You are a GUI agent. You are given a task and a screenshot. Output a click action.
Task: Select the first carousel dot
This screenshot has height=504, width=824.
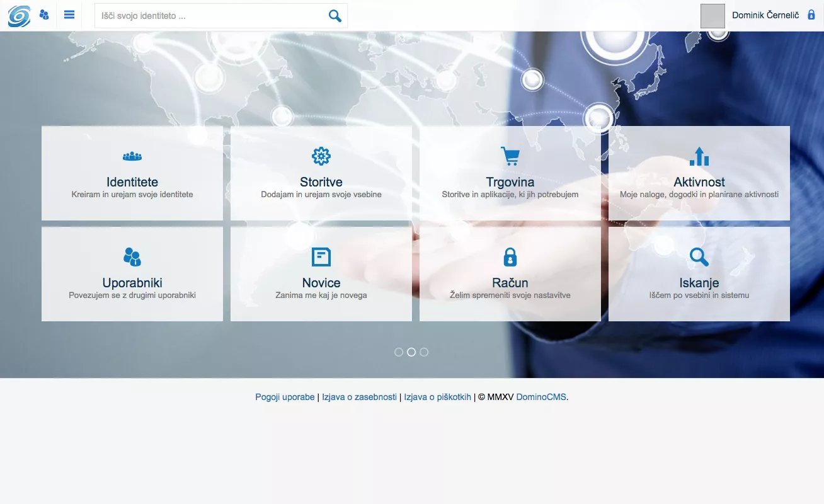pyautogui.click(x=399, y=352)
